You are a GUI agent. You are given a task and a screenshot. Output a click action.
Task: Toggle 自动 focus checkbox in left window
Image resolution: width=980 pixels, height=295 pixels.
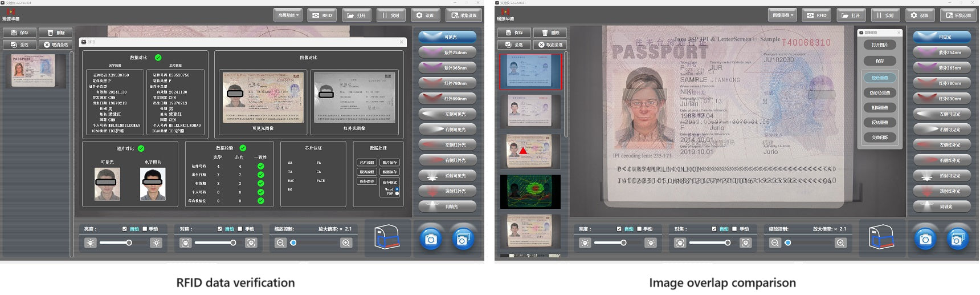point(220,229)
